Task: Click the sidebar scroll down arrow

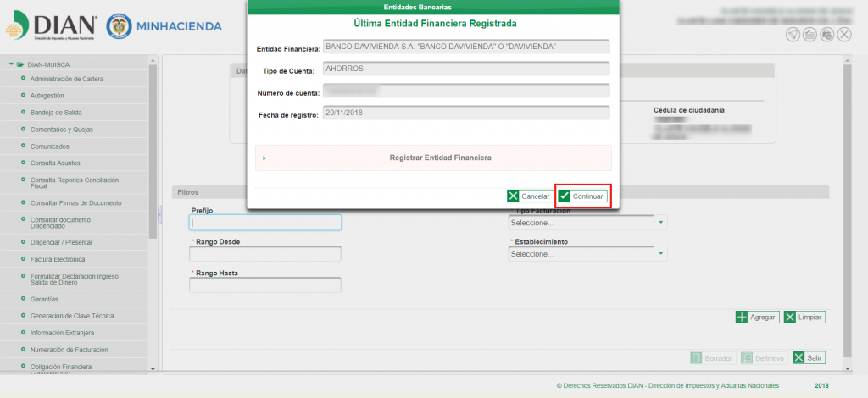Action: 153,368
